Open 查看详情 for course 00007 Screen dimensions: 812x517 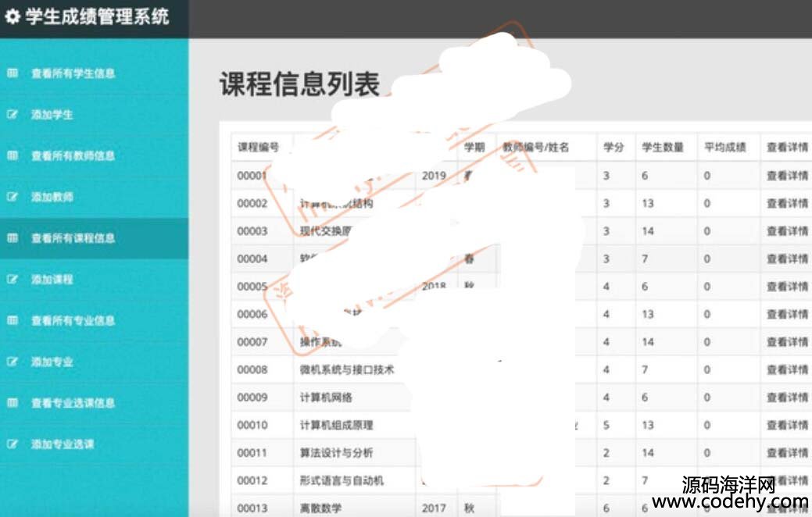coord(787,342)
